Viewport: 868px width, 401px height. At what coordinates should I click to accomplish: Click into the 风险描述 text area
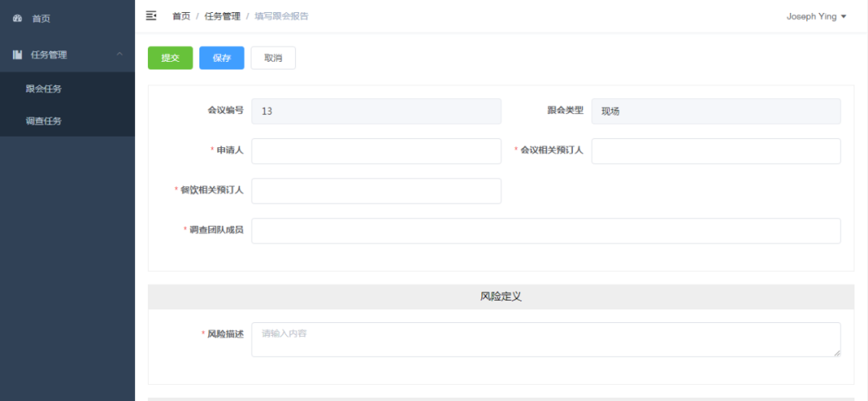point(546,339)
